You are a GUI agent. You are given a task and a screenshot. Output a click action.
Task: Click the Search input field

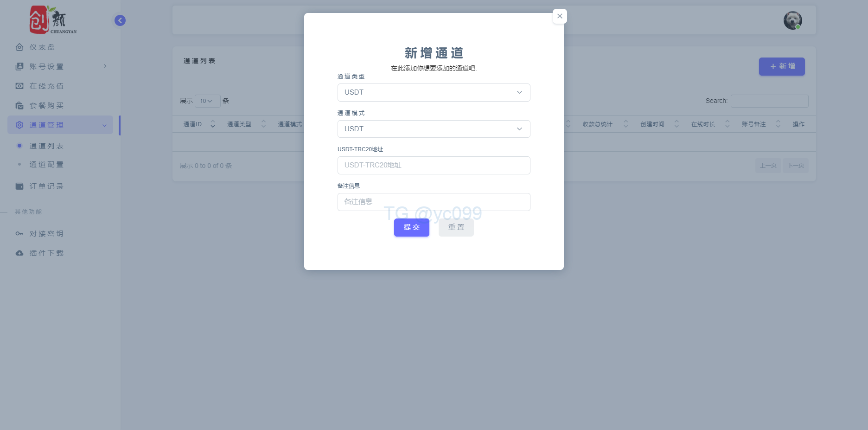point(769,101)
